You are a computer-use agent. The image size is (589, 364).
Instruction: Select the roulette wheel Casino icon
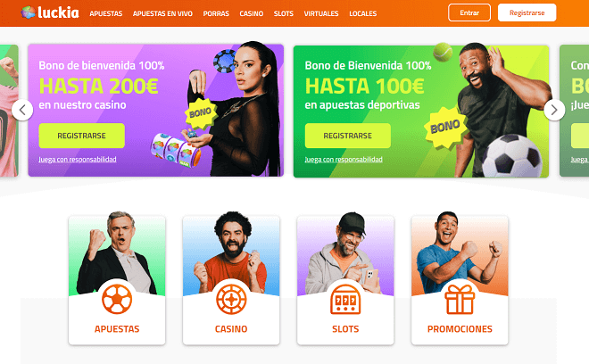click(231, 299)
